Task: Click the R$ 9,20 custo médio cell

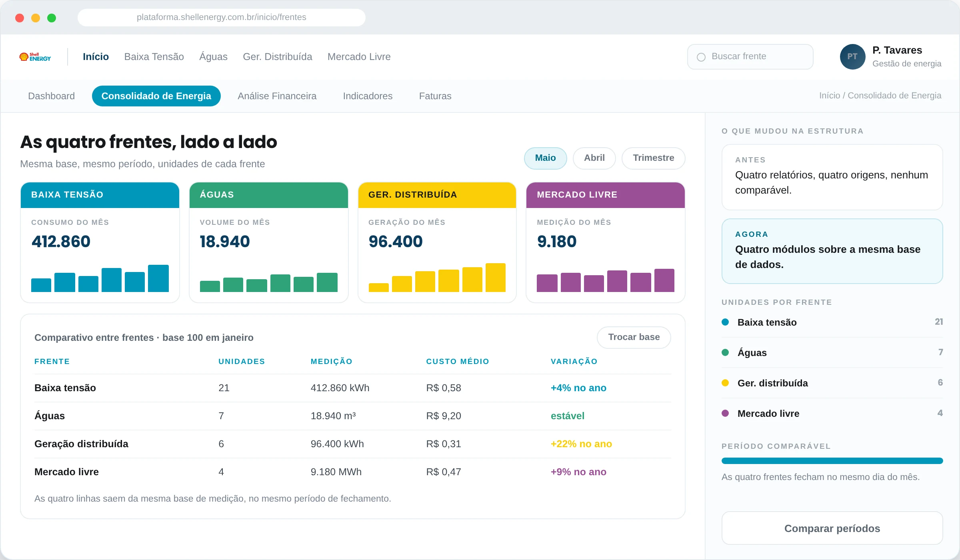Action: click(x=444, y=416)
